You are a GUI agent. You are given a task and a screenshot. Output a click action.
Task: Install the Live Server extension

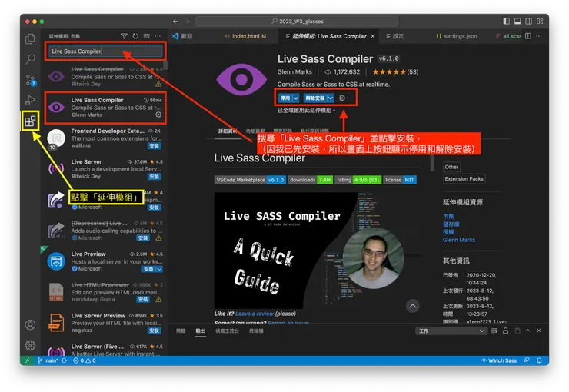[154, 177]
